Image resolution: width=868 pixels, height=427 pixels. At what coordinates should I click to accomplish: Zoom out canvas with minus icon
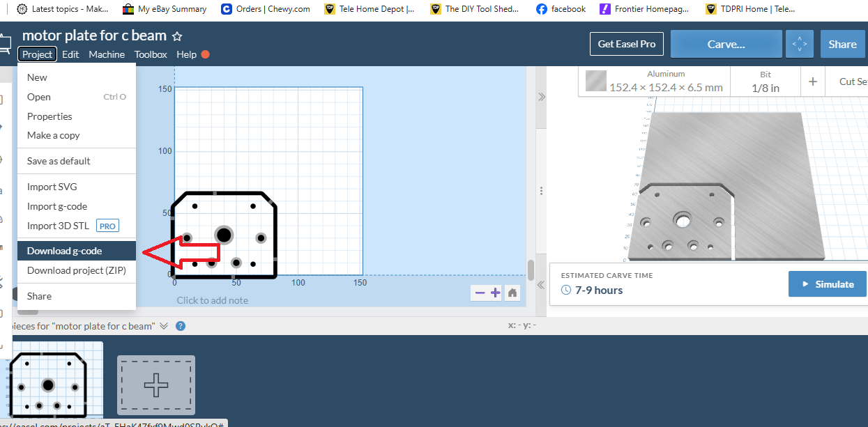pos(480,293)
